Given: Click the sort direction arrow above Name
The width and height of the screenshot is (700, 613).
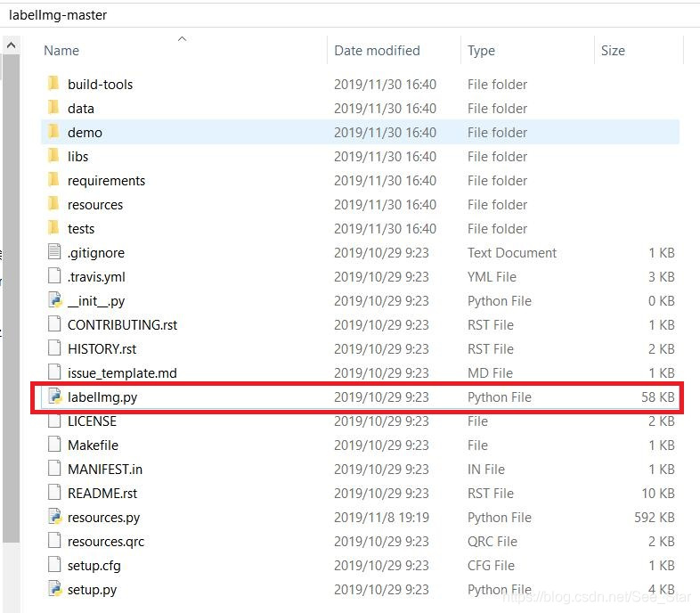Looking at the screenshot, I should tap(182, 39).
